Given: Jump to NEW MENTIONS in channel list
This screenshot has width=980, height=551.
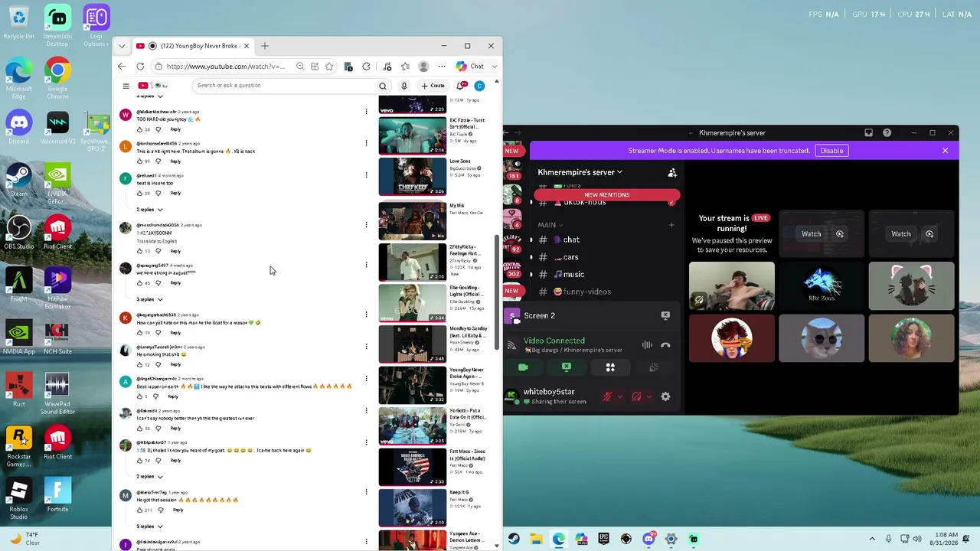Looking at the screenshot, I should (606, 195).
